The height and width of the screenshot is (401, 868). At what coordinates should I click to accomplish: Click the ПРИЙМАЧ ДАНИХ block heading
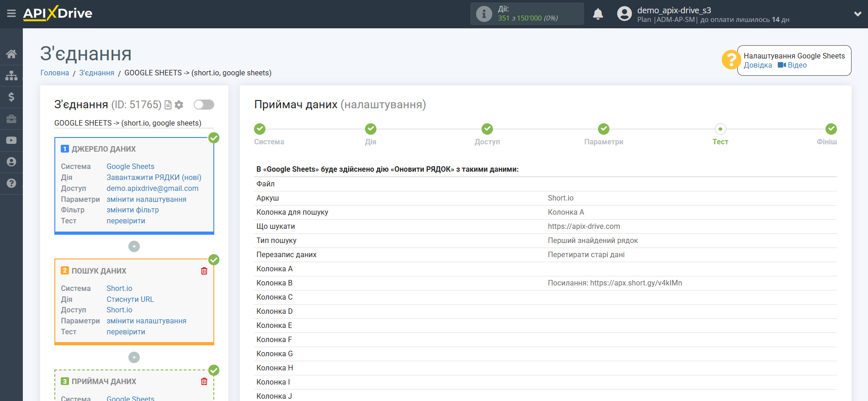[104, 382]
